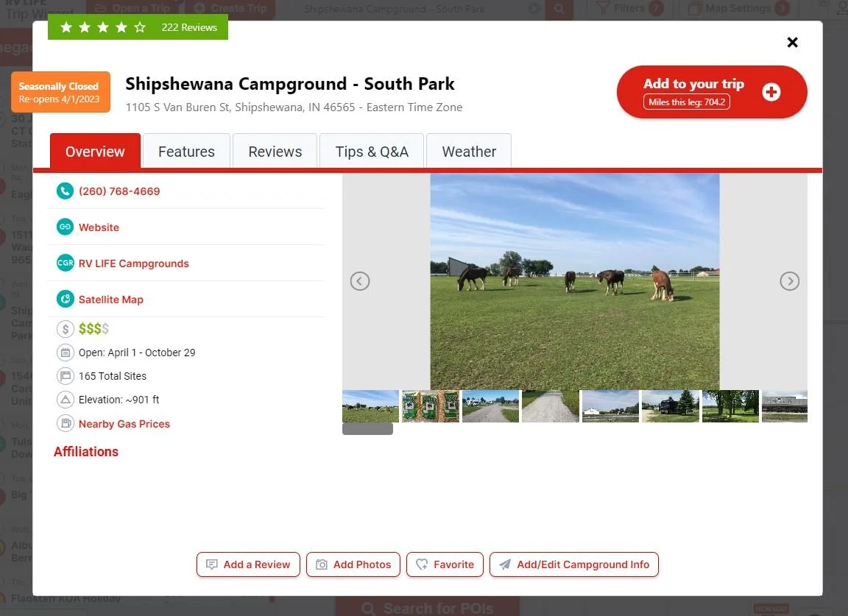Select the thumbnail with green trees and lawn
This screenshot has height=616, width=848.
(x=731, y=406)
